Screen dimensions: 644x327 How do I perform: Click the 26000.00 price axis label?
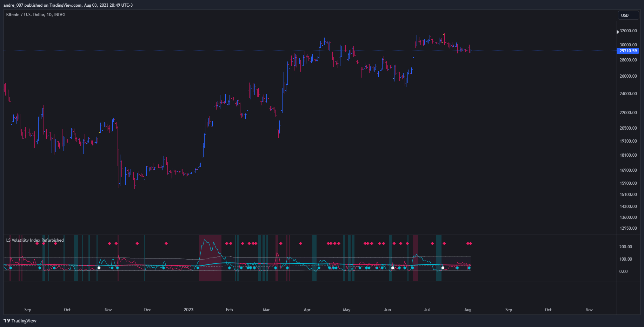(x=628, y=76)
